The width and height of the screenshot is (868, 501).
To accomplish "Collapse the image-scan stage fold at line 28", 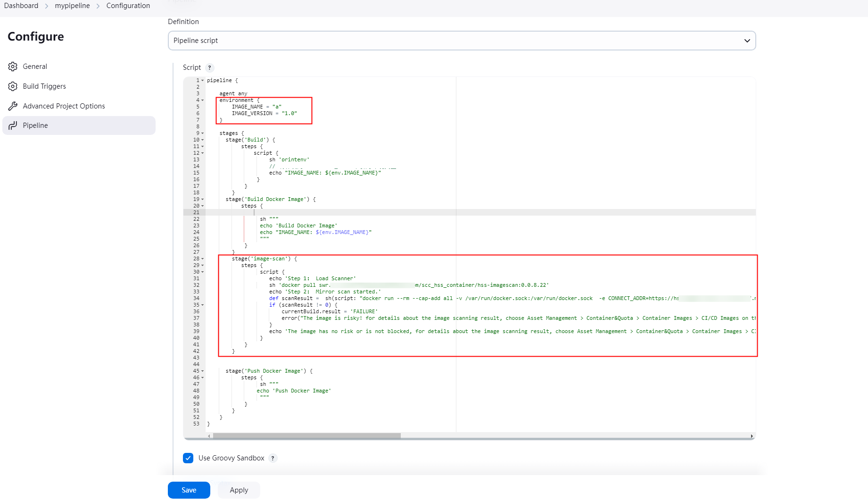I will pyautogui.click(x=203, y=259).
